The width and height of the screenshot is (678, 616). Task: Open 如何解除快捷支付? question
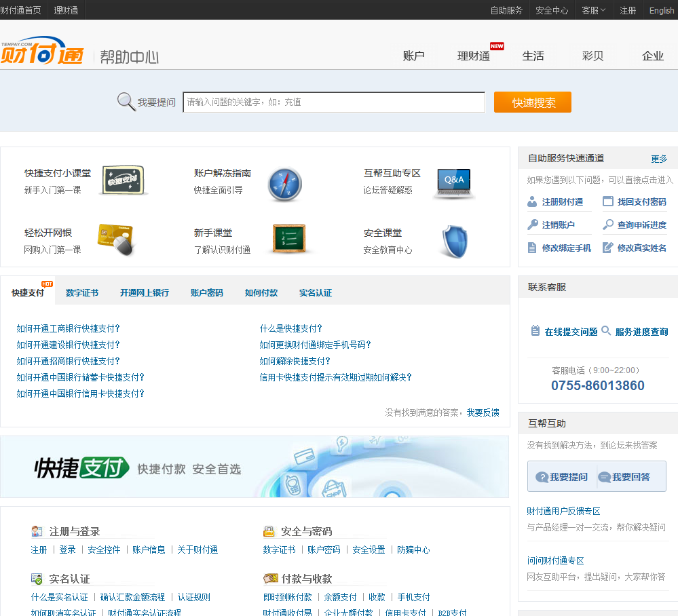[x=295, y=361]
